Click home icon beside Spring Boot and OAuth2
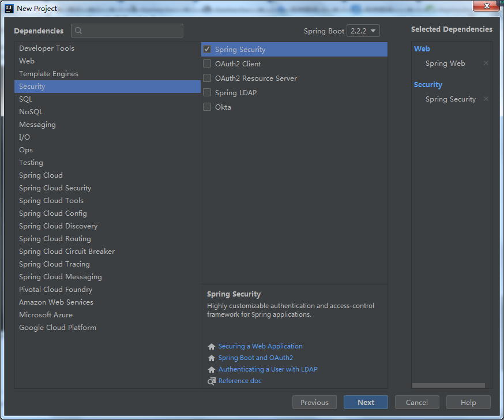 211,358
